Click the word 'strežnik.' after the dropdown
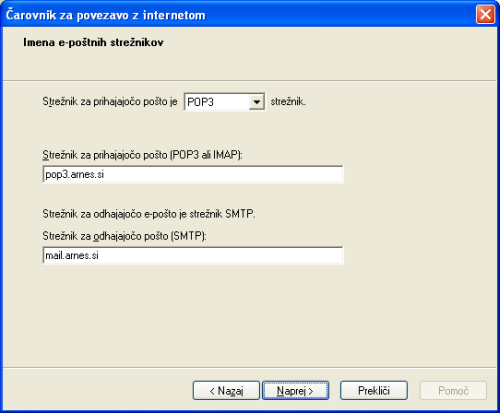Screen dimensions: 500x413 point(288,101)
